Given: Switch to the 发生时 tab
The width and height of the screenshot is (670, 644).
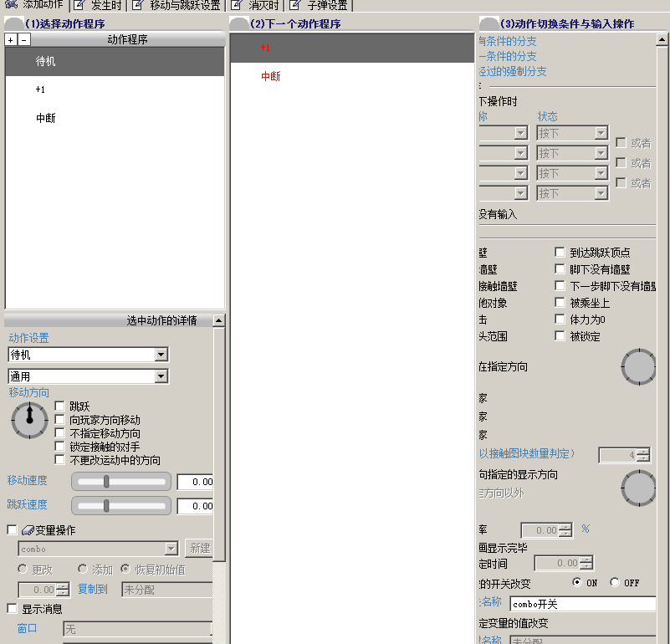Looking at the screenshot, I should click(x=98, y=5).
